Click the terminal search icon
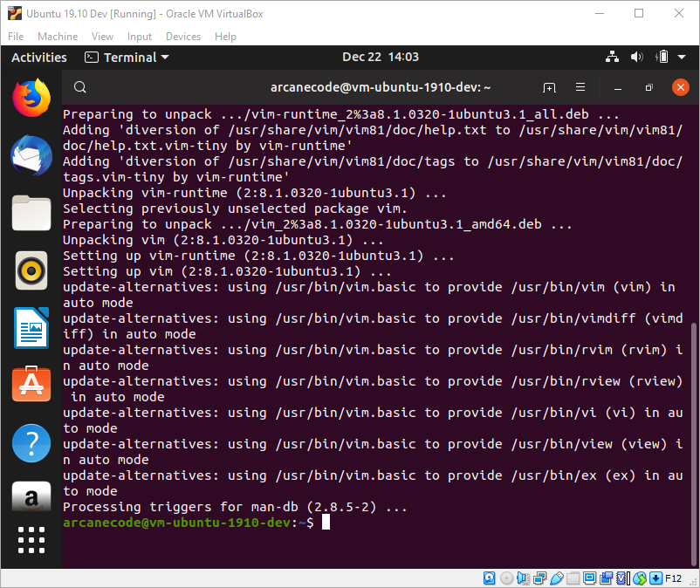700x588 pixels. (80, 87)
